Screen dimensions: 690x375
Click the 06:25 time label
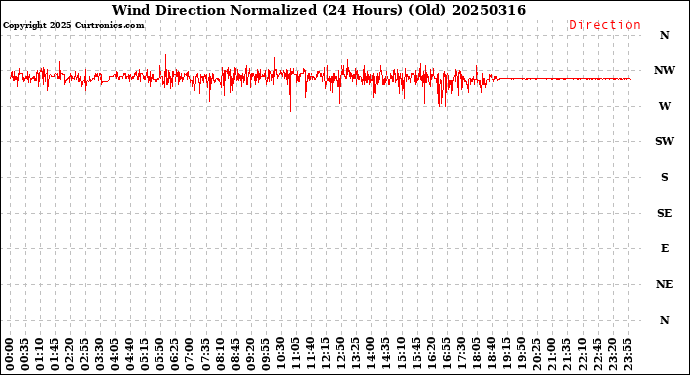[176, 354]
